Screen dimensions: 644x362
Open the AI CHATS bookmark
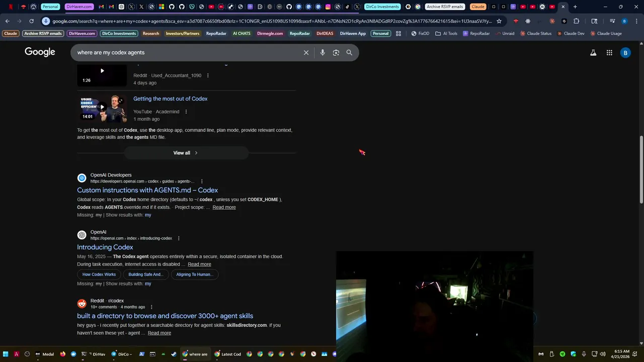coord(242,33)
